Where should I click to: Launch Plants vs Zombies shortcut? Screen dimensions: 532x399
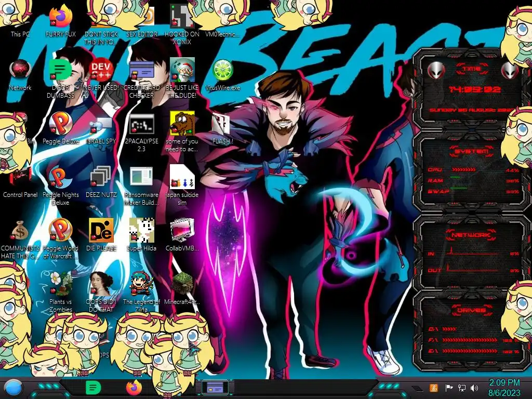click(x=60, y=292)
